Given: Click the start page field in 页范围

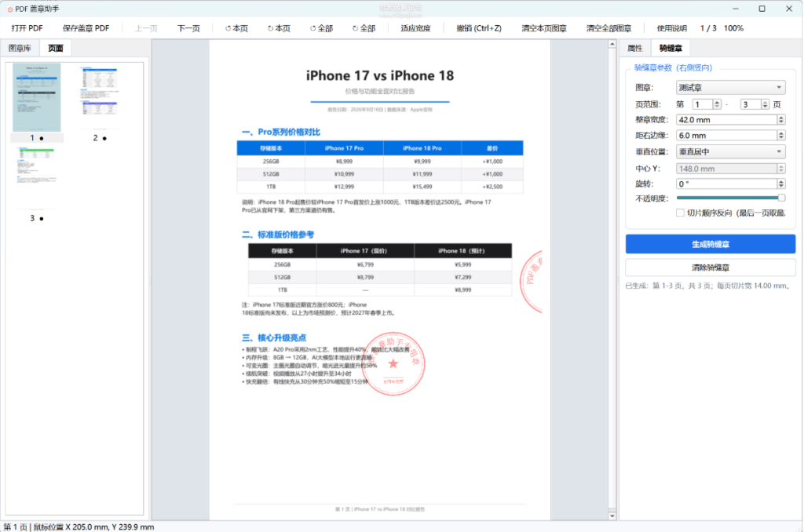Looking at the screenshot, I should click(x=703, y=104).
